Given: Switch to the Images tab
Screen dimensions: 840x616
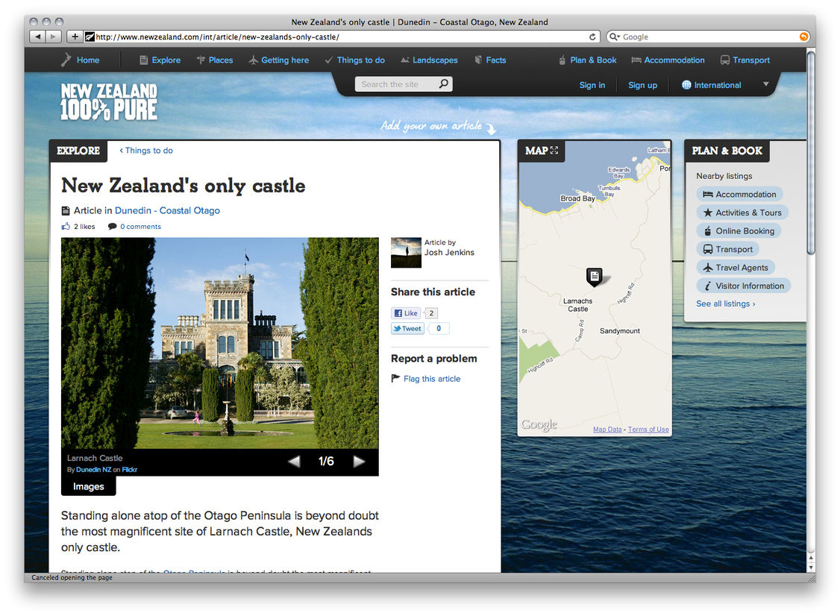Looking at the screenshot, I should pos(88,486).
